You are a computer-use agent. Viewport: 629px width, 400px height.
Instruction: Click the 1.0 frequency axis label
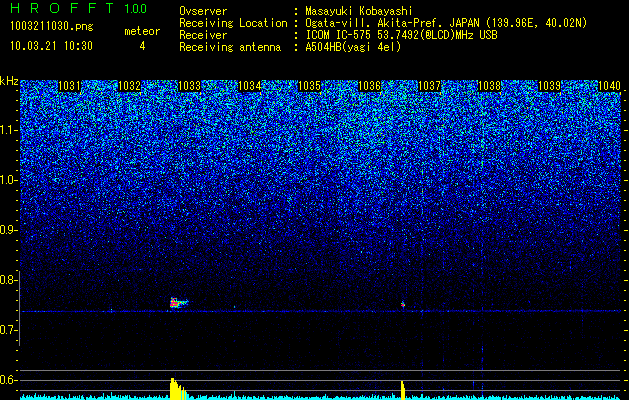pyautogui.click(x=8, y=180)
